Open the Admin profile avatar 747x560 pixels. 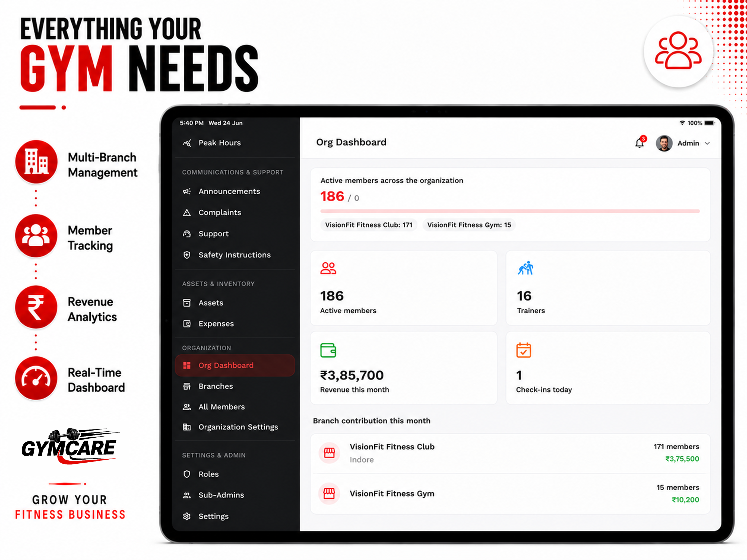point(664,144)
